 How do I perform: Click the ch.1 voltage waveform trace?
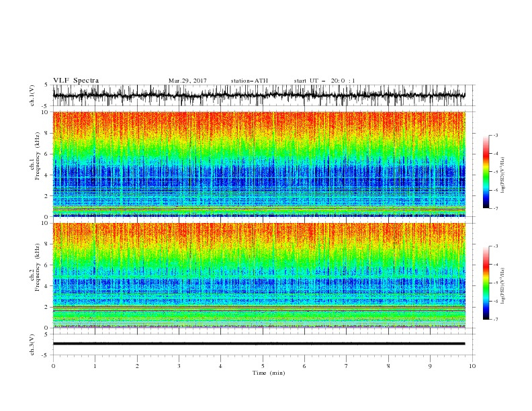(259, 95)
